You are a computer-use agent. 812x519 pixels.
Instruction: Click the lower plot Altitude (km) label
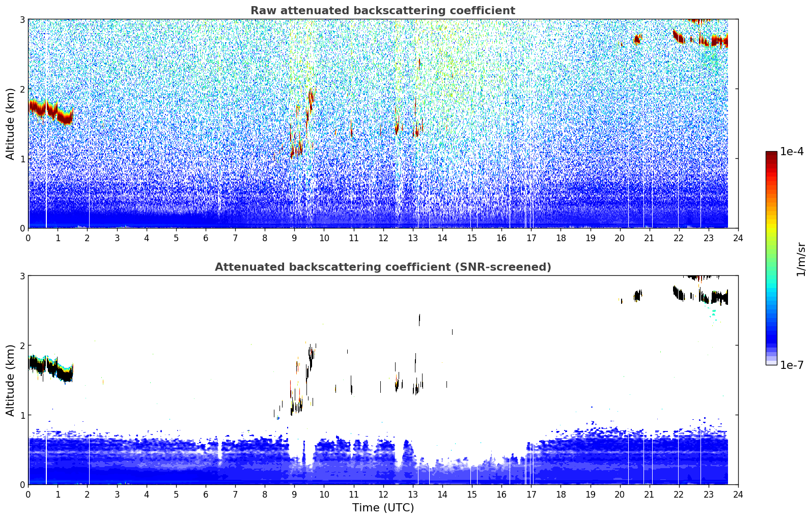[10, 380]
